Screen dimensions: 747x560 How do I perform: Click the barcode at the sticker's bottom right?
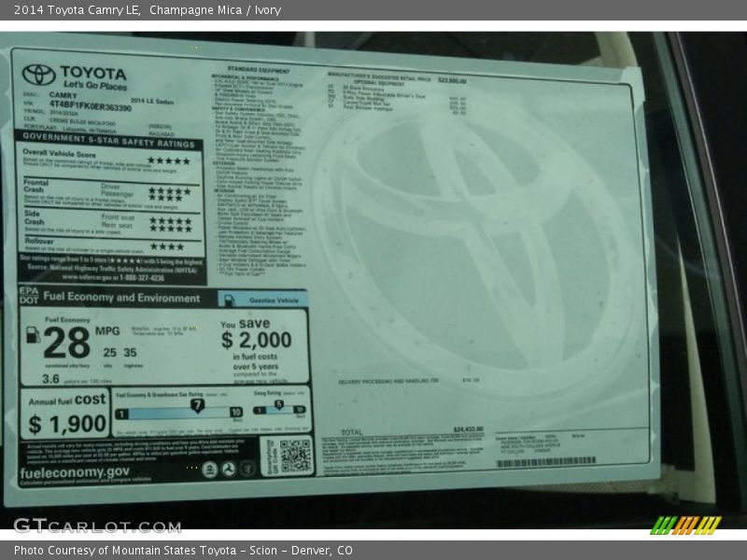(x=546, y=461)
